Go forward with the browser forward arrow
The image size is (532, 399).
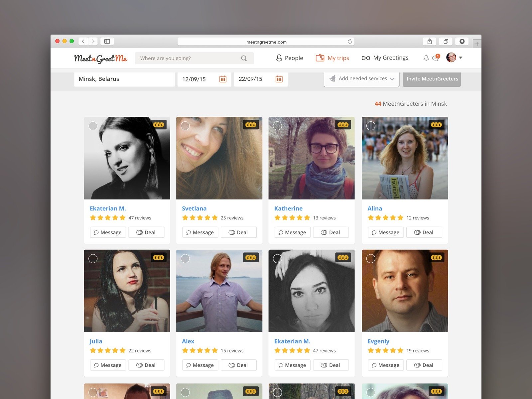93,41
